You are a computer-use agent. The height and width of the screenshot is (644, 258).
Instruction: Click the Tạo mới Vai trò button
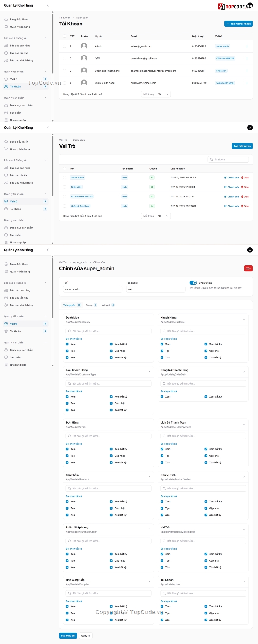[x=242, y=146]
